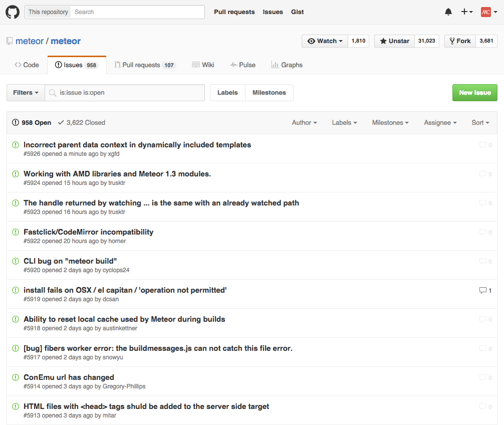This screenshot has height=425, width=504.
Task: Focus the is:issue is:open filter field
Action: pos(125,93)
